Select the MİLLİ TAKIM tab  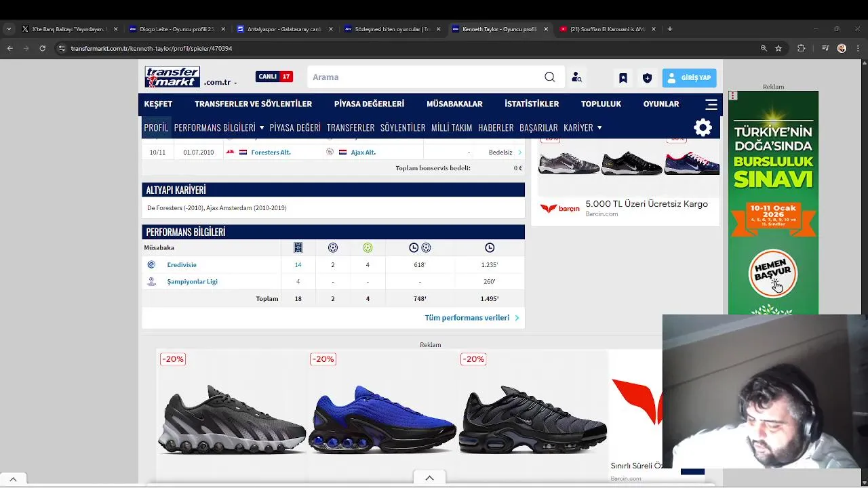coord(452,127)
